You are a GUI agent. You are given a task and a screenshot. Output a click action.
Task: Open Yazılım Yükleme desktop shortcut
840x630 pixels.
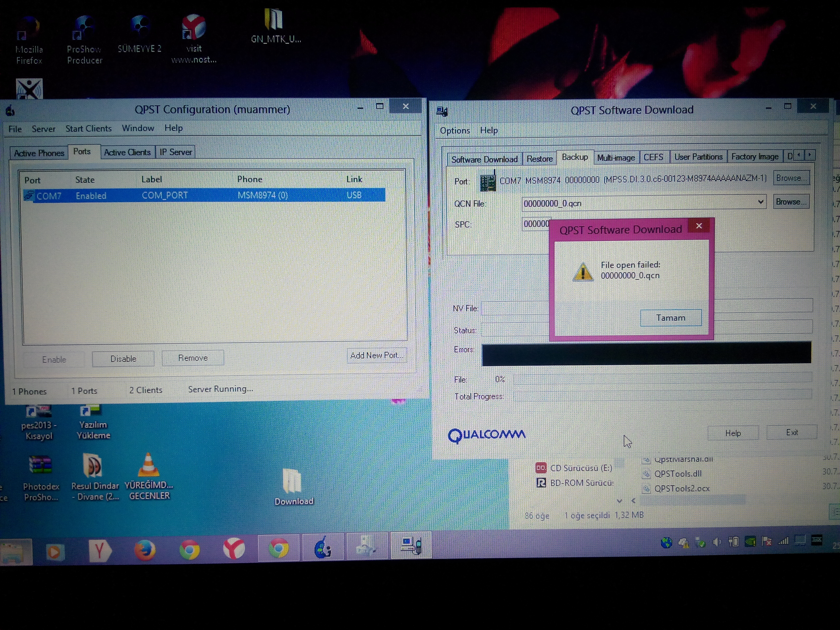point(93,422)
